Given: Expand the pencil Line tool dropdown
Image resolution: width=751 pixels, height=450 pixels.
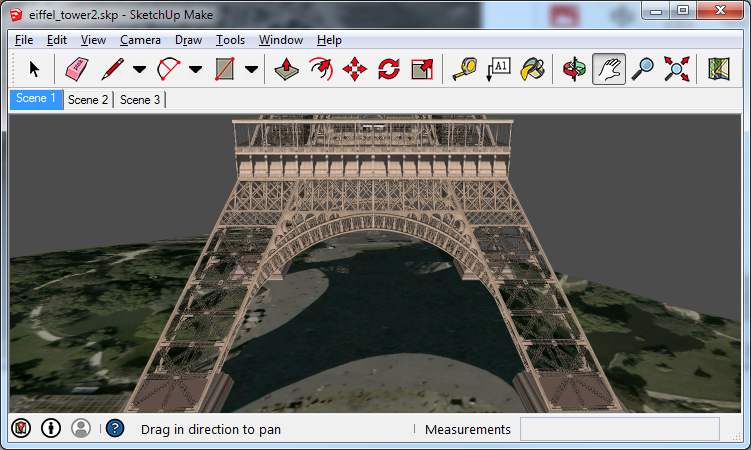Looking at the screenshot, I should coord(139,70).
